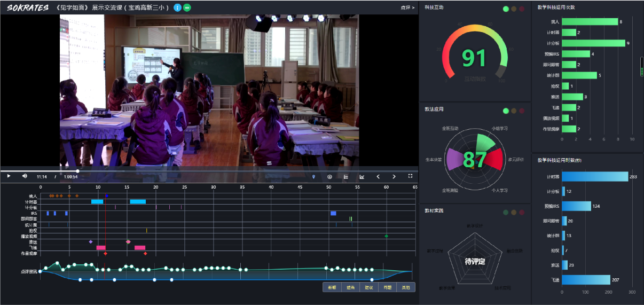Select the green dot in the 科技互动 panel
The image size is (644, 305).
click(506, 9)
